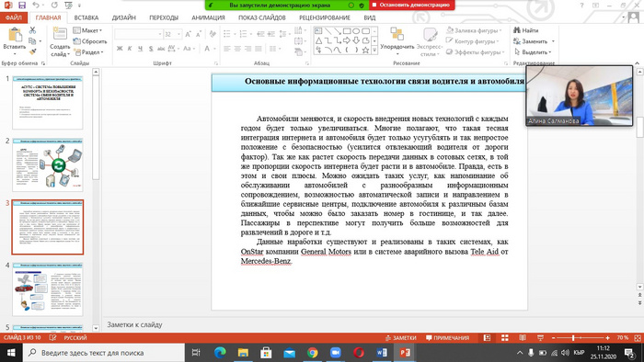Open the ВСТАВКА ribbon tab
Viewport: 644px width, 362px height.
[x=86, y=17]
